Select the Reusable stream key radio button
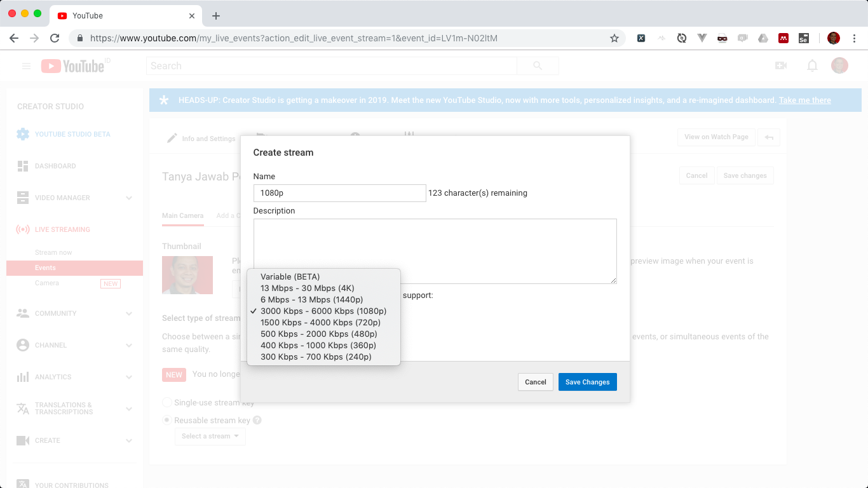Image resolution: width=868 pixels, height=488 pixels. 167,420
